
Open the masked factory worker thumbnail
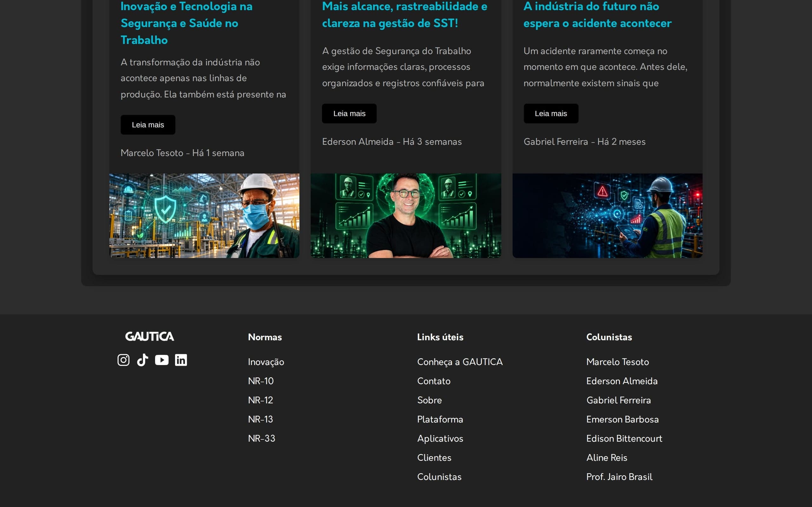tap(204, 215)
